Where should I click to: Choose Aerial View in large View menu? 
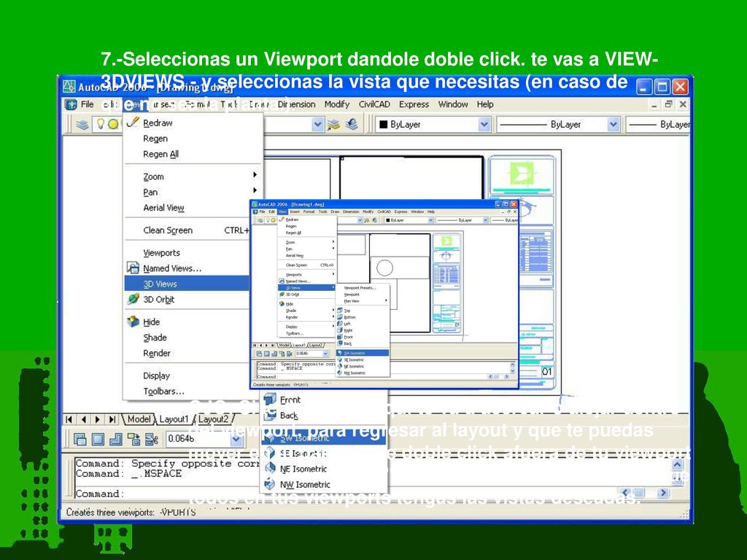(163, 208)
